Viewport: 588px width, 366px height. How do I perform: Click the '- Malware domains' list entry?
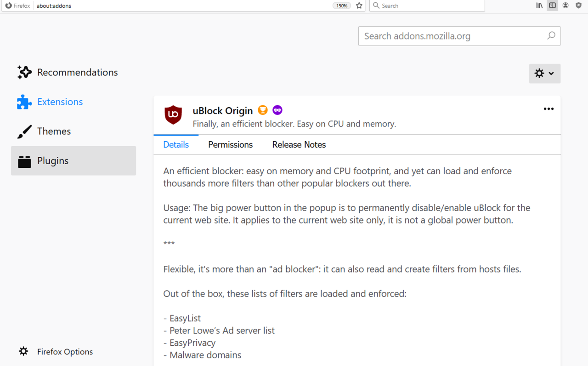click(x=202, y=355)
